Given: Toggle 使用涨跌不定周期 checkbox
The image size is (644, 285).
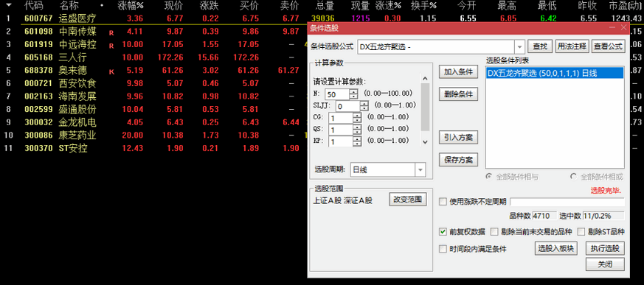Looking at the screenshot, I should click(x=443, y=202).
